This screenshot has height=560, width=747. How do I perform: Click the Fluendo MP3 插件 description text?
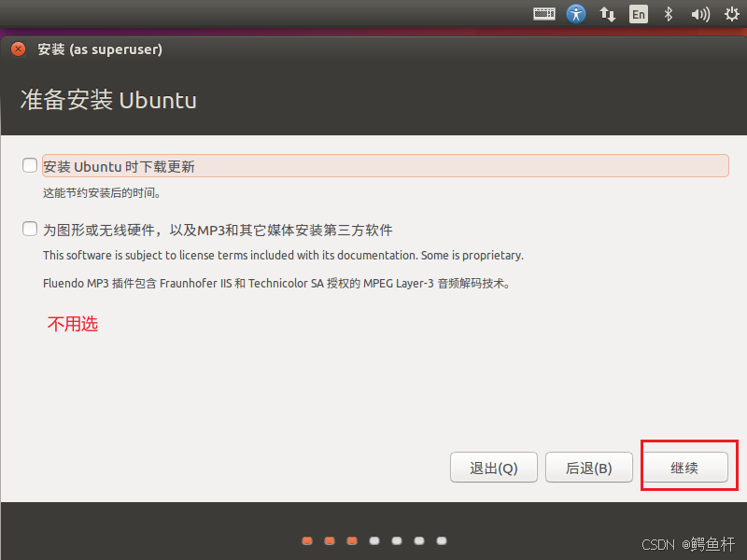tap(276, 284)
